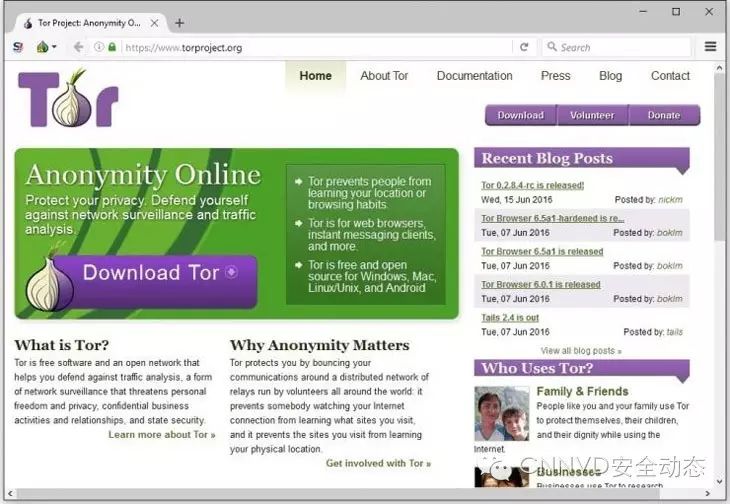Click the horizontal scrollbar left arrow

[10, 493]
